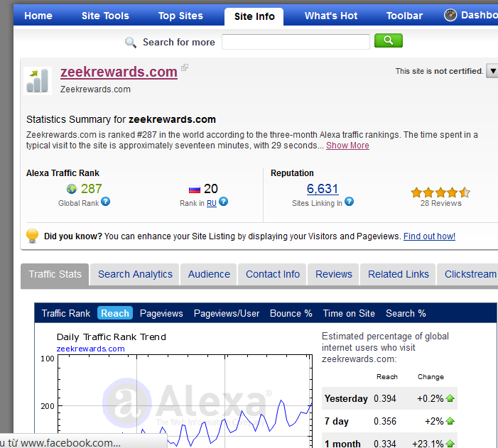
Task: Open the 6,631 sites linking in link
Action: click(x=323, y=189)
